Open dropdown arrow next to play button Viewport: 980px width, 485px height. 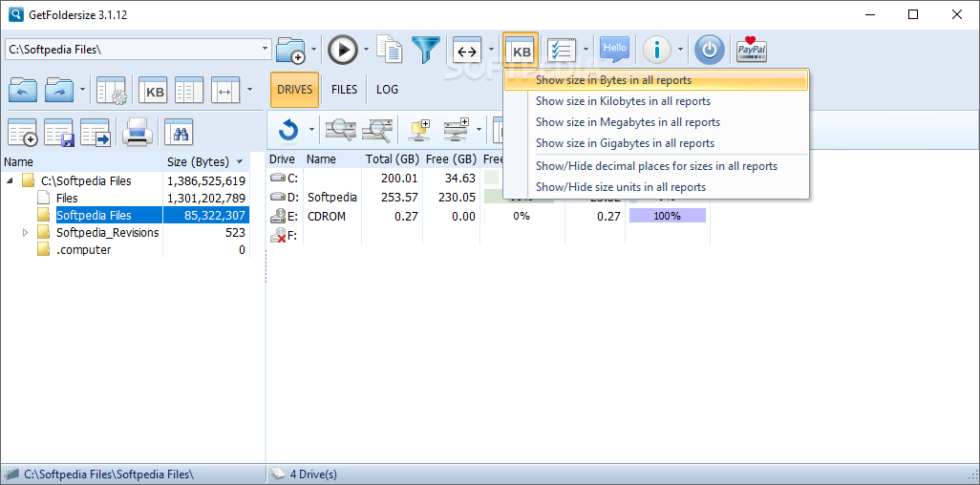(x=366, y=49)
